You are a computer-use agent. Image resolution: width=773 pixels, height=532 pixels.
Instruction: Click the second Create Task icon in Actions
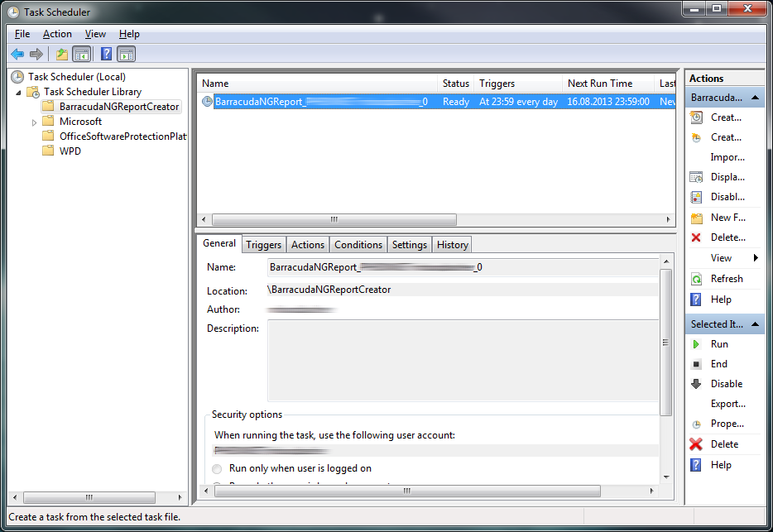pos(696,137)
